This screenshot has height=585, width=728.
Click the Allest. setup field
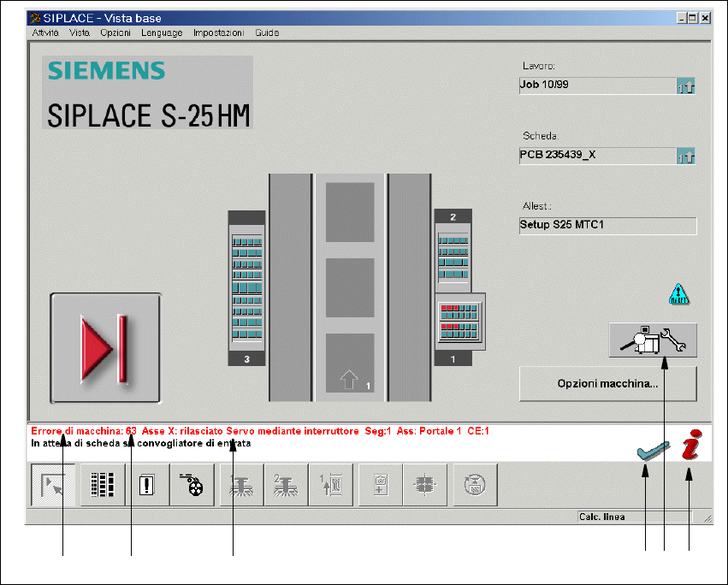607,226
